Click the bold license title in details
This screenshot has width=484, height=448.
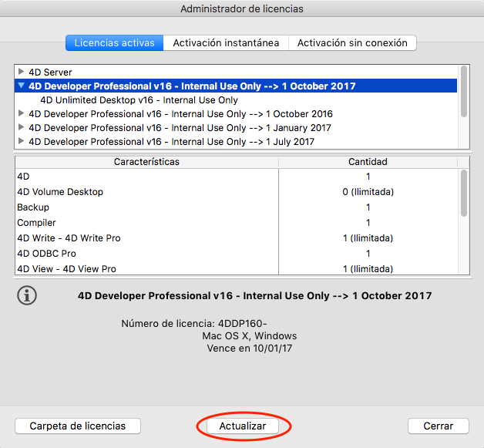click(x=254, y=296)
